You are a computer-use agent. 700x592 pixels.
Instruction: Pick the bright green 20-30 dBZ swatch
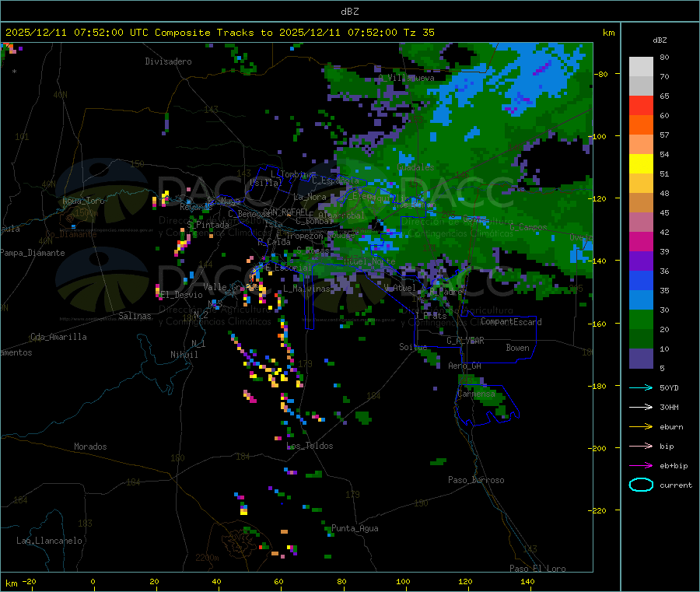pos(641,319)
